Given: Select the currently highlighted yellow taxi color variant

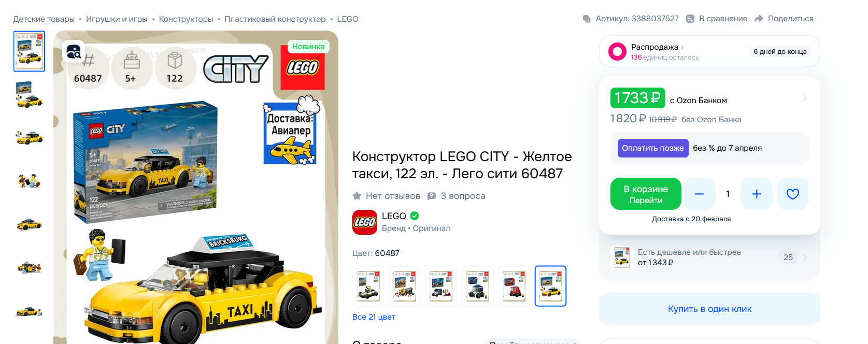Looking at the screenshot, I should click(x=550, y=286).
